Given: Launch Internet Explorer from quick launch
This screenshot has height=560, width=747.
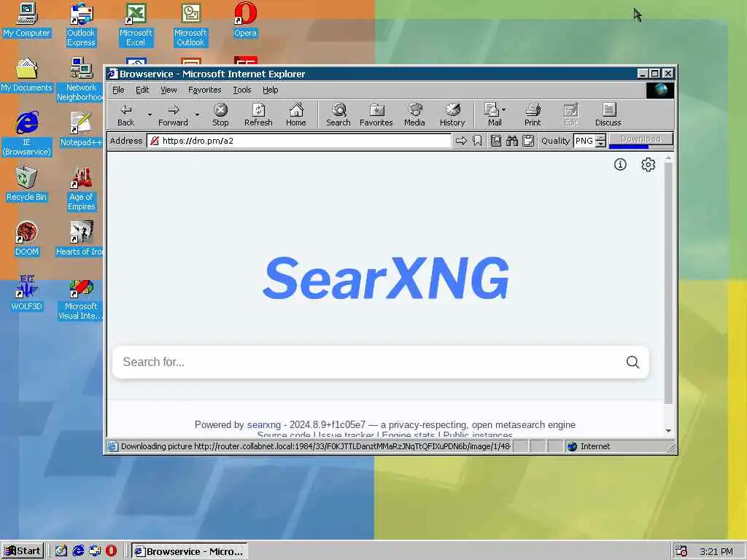Looking at the screenshot, I should coord(78,551).
